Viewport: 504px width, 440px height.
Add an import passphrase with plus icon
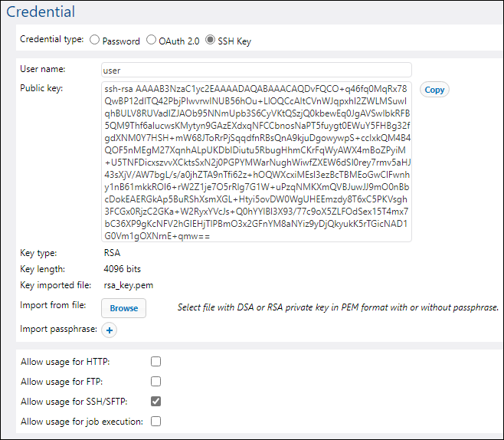(109, 330)
